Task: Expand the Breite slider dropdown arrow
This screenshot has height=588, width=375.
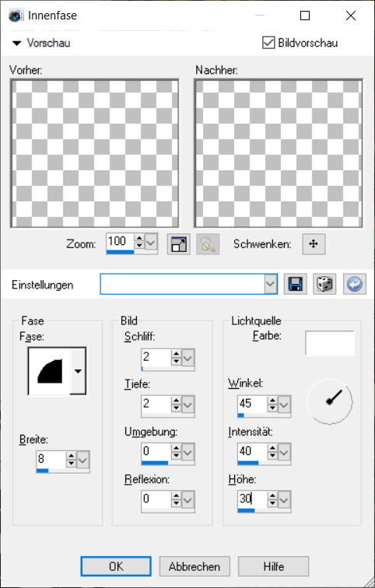Action: coord(83,459)
